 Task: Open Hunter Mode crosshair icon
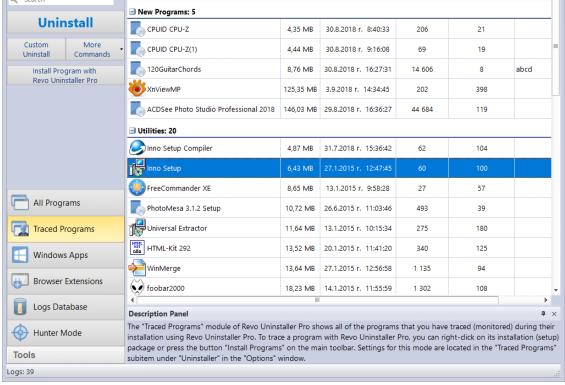point(20,333)
